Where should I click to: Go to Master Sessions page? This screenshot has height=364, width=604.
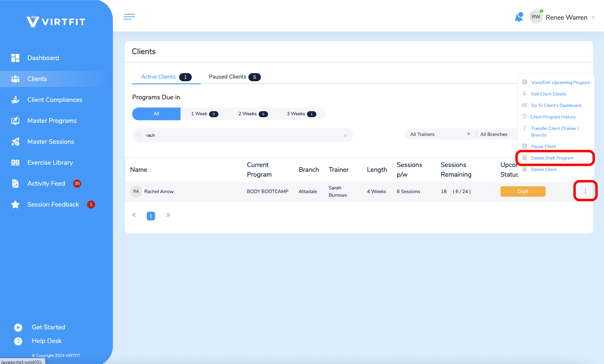click(51, 142)
